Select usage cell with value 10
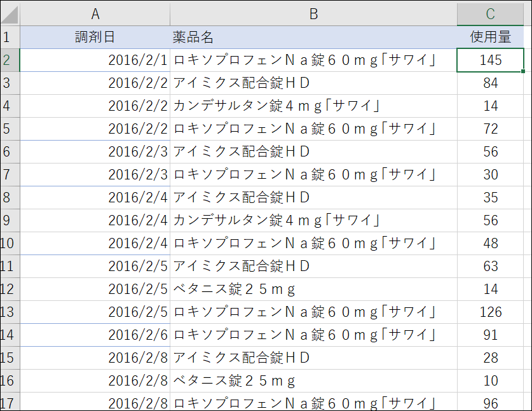The width and height of the screenshot is (532, 411). point(490,380)
